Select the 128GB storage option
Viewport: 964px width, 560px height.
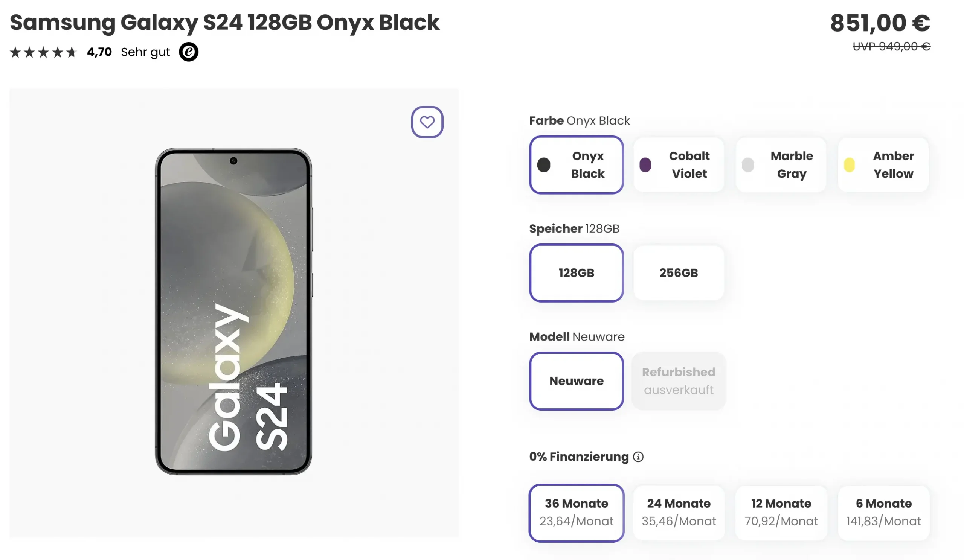pyautogui.click(x=576, y=273)
